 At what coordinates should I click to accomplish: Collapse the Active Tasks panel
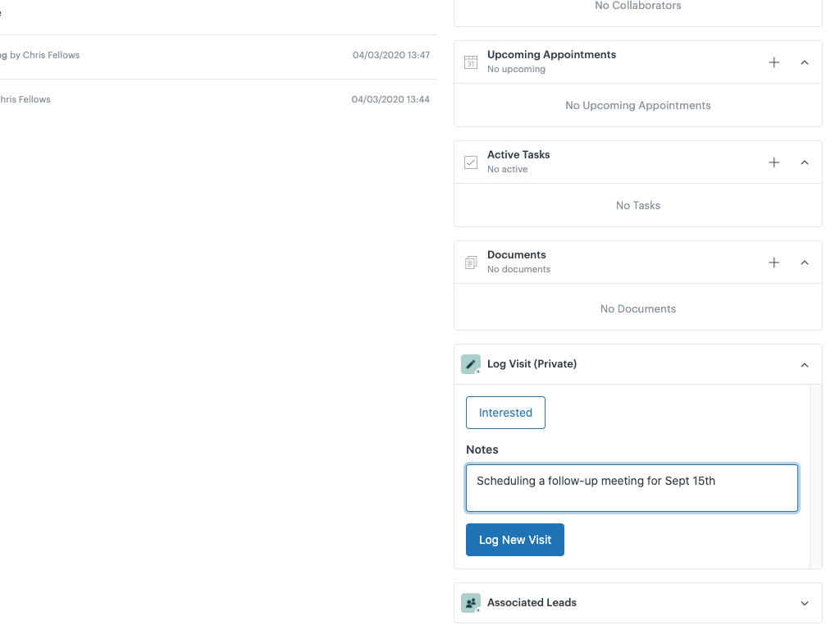805,162
